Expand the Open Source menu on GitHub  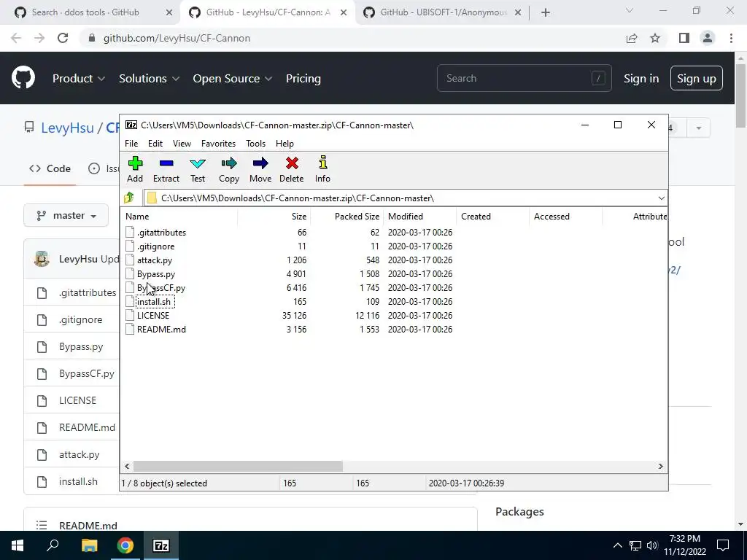coord(233,79)
